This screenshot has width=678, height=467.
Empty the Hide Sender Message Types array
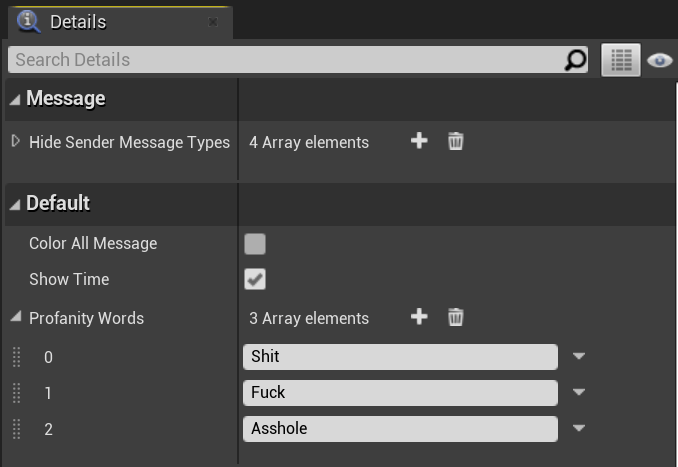point(455,141)
